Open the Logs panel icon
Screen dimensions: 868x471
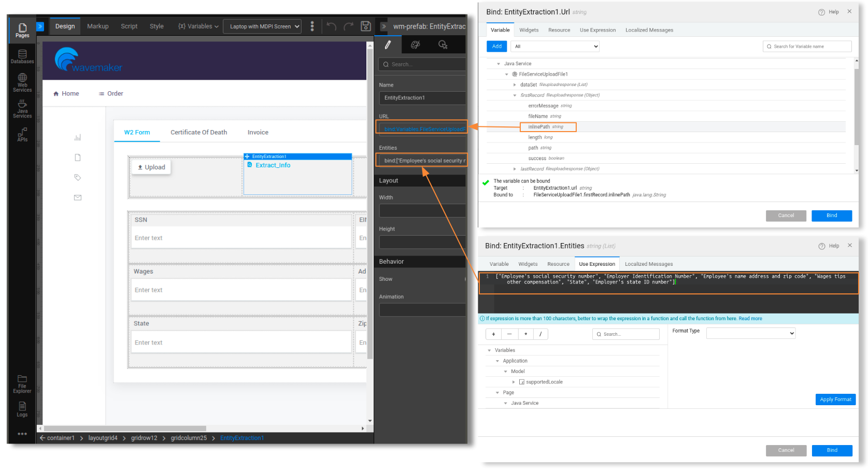[22, 409]
